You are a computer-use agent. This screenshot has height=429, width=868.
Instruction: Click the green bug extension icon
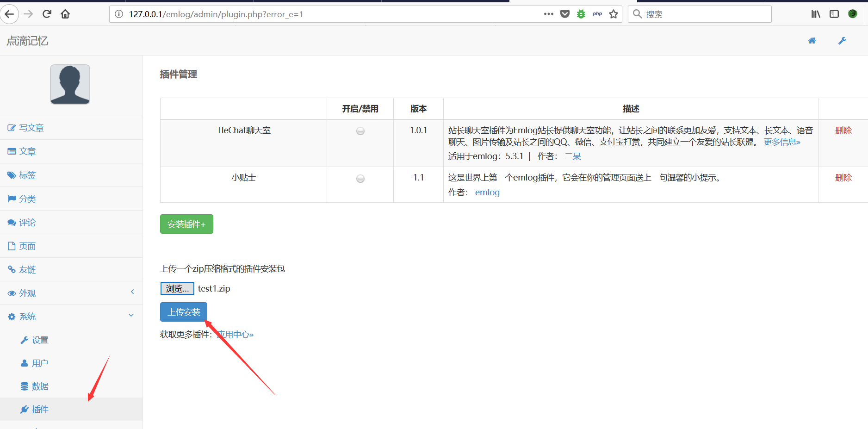click(x=581, y=14)
